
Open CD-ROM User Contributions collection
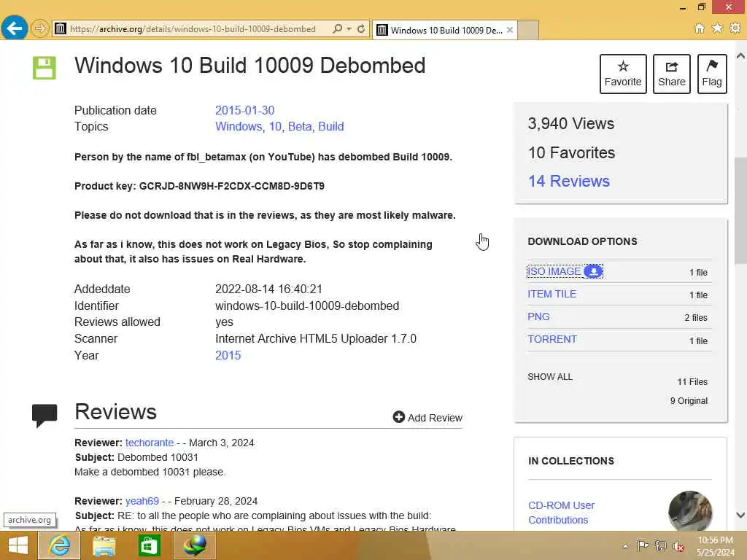pyautogui.click(x=561, y=513)
